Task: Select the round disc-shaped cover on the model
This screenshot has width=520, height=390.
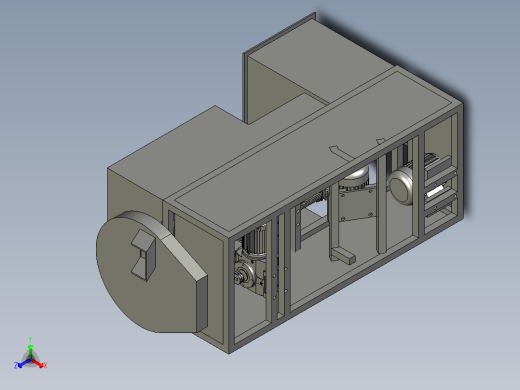Action: [x=152, y=272]
